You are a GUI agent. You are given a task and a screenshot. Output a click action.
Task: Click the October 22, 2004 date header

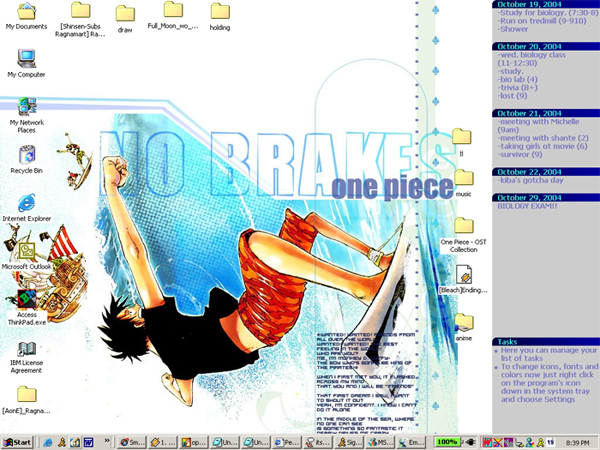tap(546, 172)
